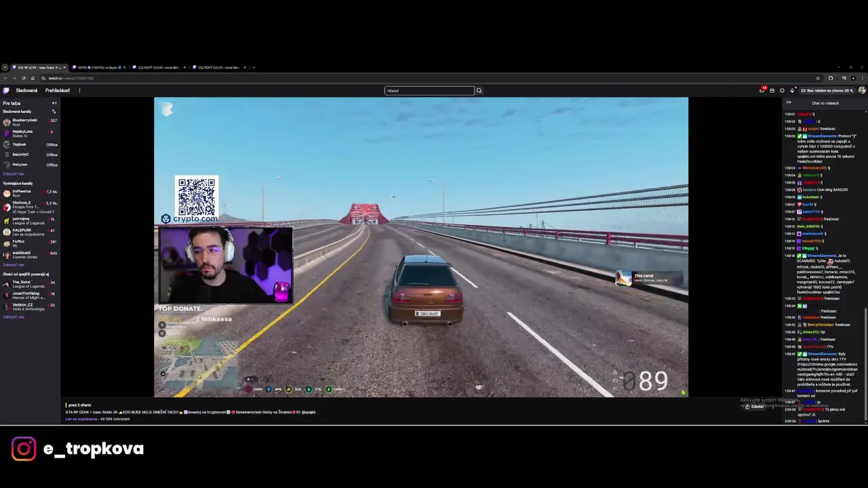The image size is (868, 488).
Task: Switch to the INTRO PSG vs Bayern tab
Action: point(98,67)
